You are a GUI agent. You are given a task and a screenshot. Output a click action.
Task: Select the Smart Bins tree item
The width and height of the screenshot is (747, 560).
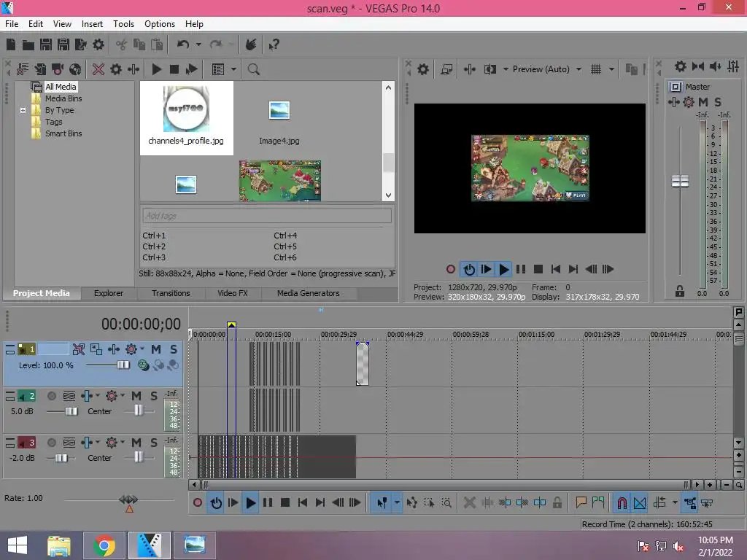click(x=63, y=134)
